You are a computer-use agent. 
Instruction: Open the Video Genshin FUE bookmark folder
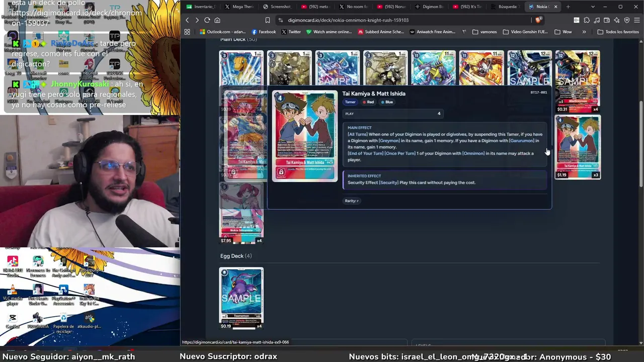(x=525, y=32)
